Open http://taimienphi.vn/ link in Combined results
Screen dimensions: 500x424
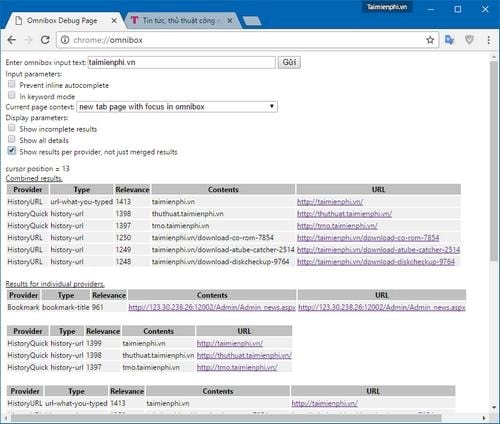click(330, 202)
